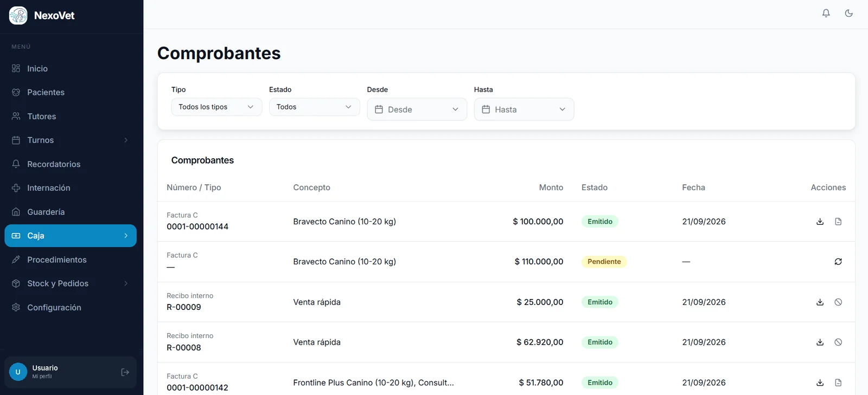Open document icon for invoice 0001-00000144

[x=838, y=222]
